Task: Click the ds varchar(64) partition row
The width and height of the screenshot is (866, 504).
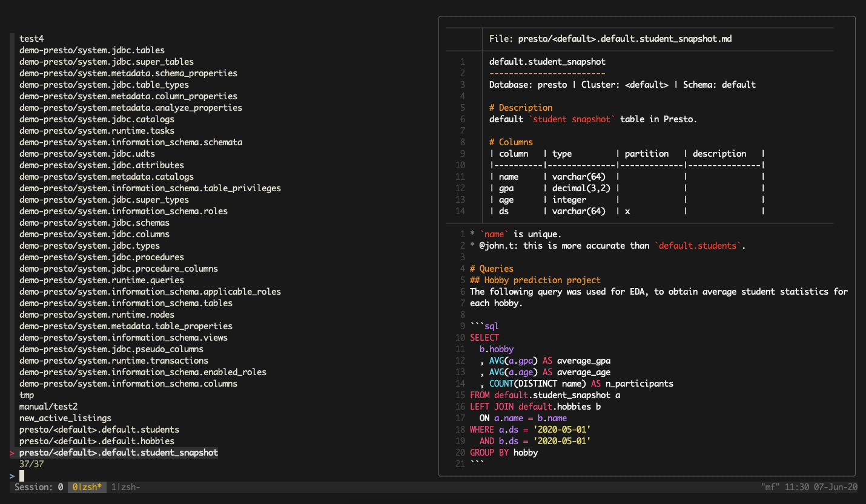Action: pyautogui.click(x=627, y=211)
